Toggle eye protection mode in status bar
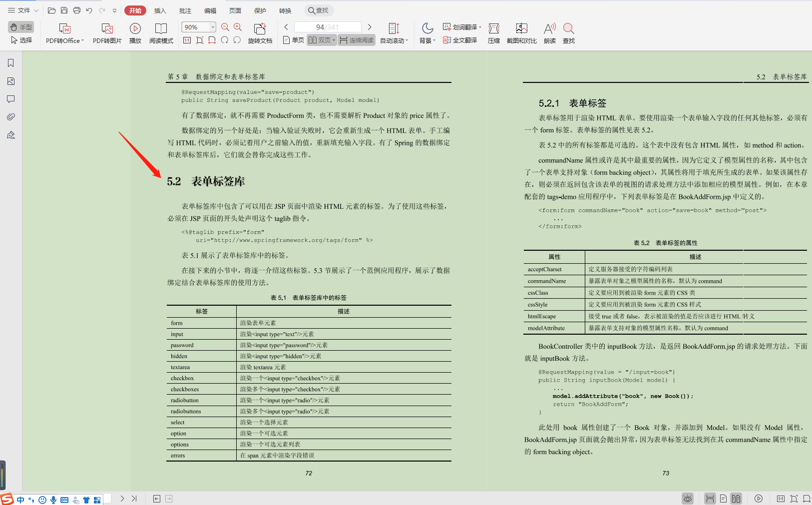Image resolution: width=812 pixels, height=505 pixels. 688,499
